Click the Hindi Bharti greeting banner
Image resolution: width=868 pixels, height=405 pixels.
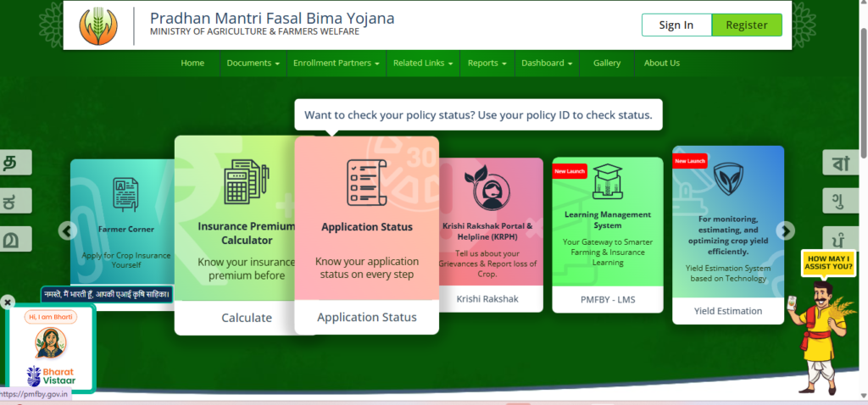point(108,294)
